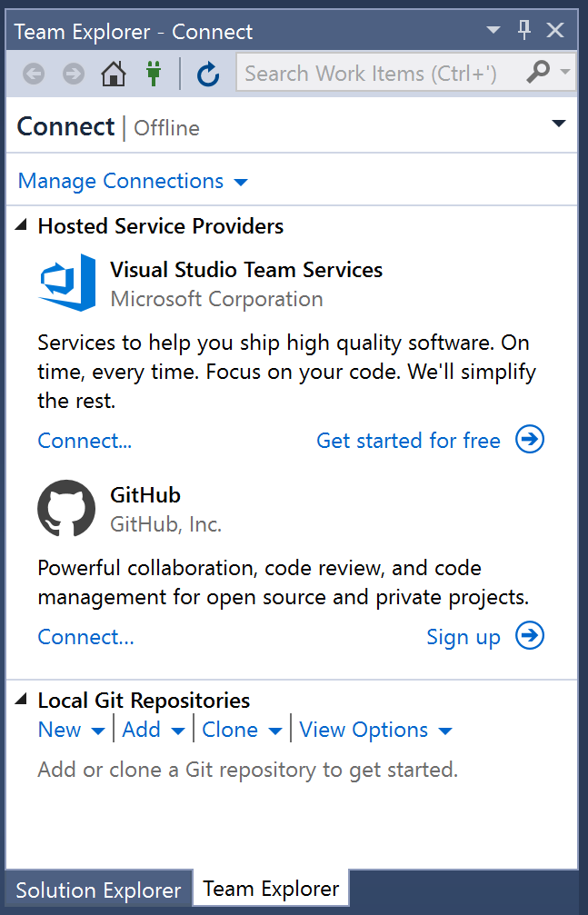Click Connect... under Visual Studio Team Services
Viewport: 588px width, 915px height.
click(x=85, y=441)
